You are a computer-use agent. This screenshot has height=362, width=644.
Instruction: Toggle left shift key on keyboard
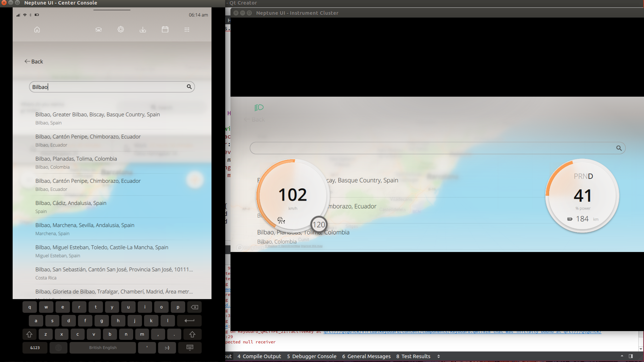pyautogui.click(x=29, y=334)
